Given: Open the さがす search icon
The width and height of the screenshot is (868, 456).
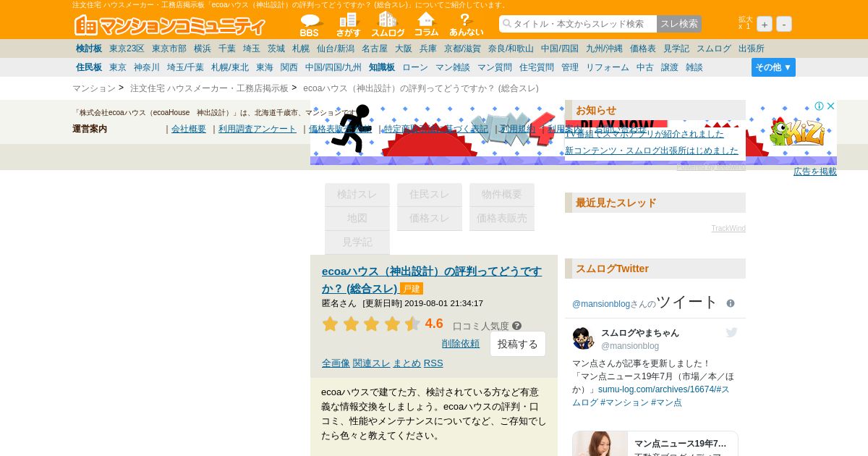Looking at the screenshot, I should 348,25.
